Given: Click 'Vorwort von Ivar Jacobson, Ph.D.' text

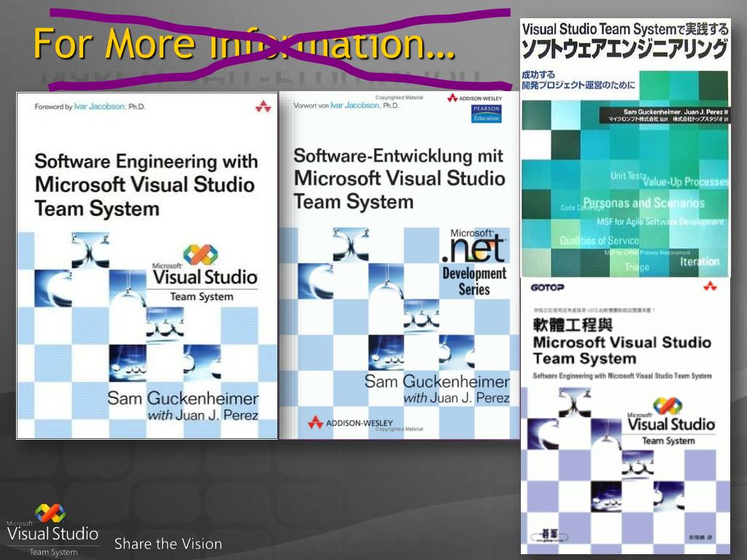Looking at the screenshot, I should click(x=347, y=105).
